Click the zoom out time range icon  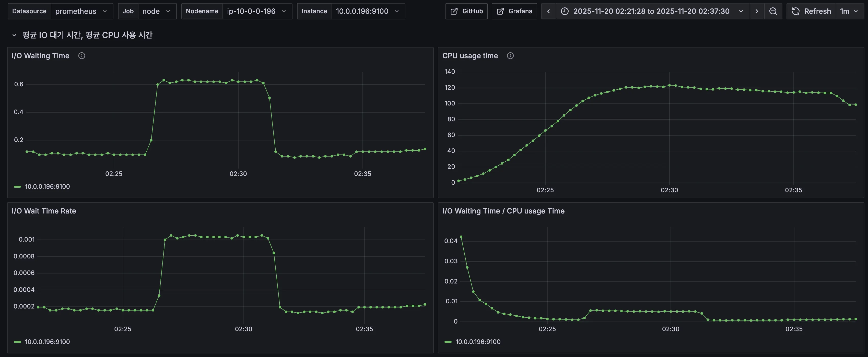(773, 11)
